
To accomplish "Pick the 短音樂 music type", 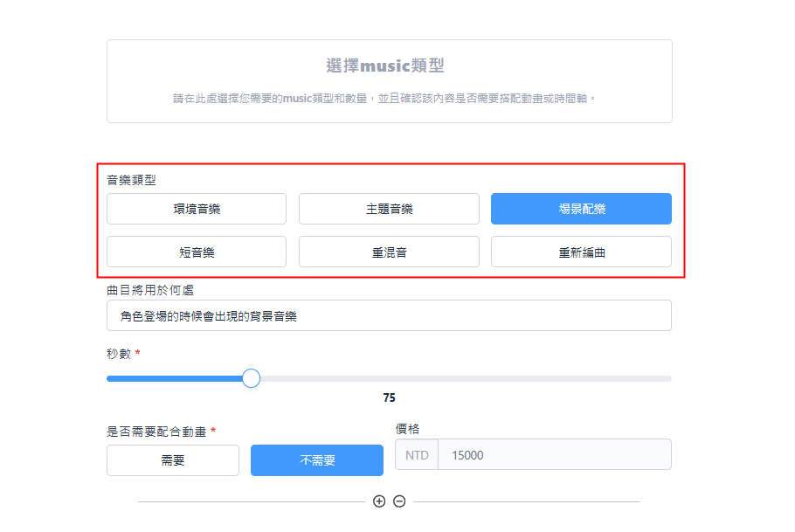I will [x=197, y=252].
